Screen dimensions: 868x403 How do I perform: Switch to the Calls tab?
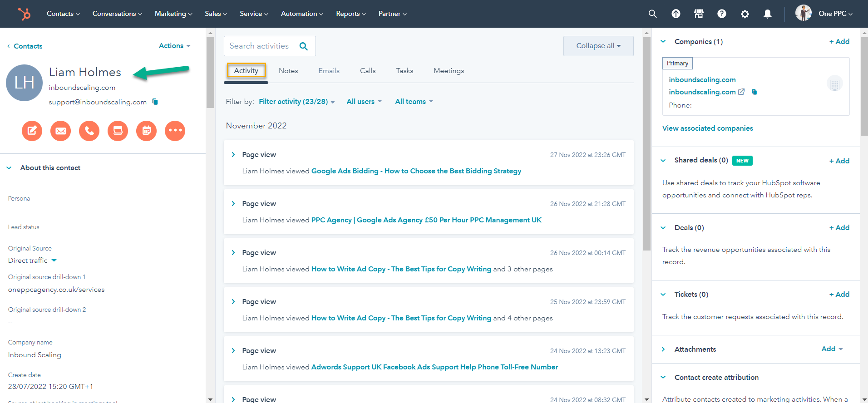click(368, 71)
